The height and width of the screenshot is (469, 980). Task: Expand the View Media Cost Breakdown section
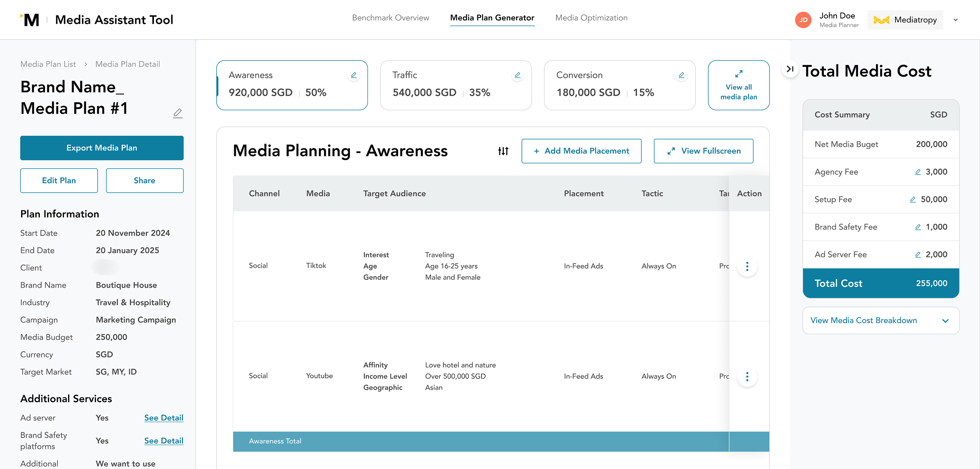880,320
